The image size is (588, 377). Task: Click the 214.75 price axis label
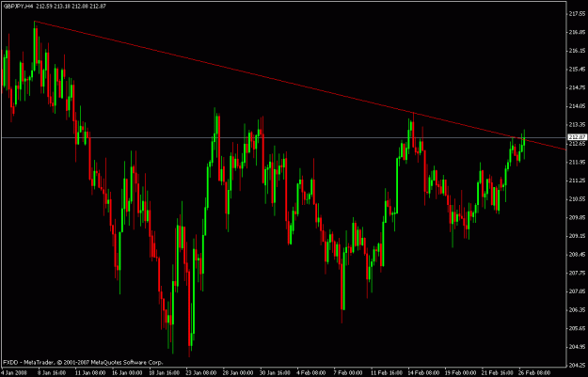tap(578, 87)
